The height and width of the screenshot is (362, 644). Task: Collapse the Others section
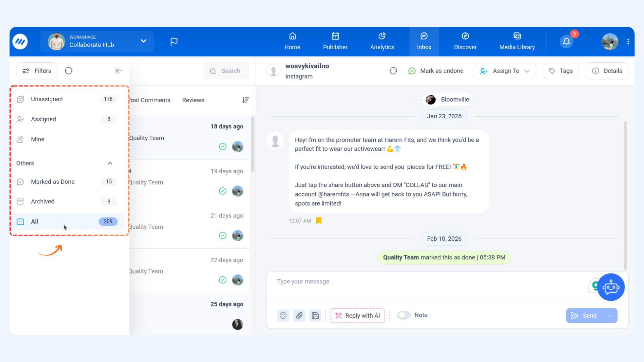[x=110, y=163]
